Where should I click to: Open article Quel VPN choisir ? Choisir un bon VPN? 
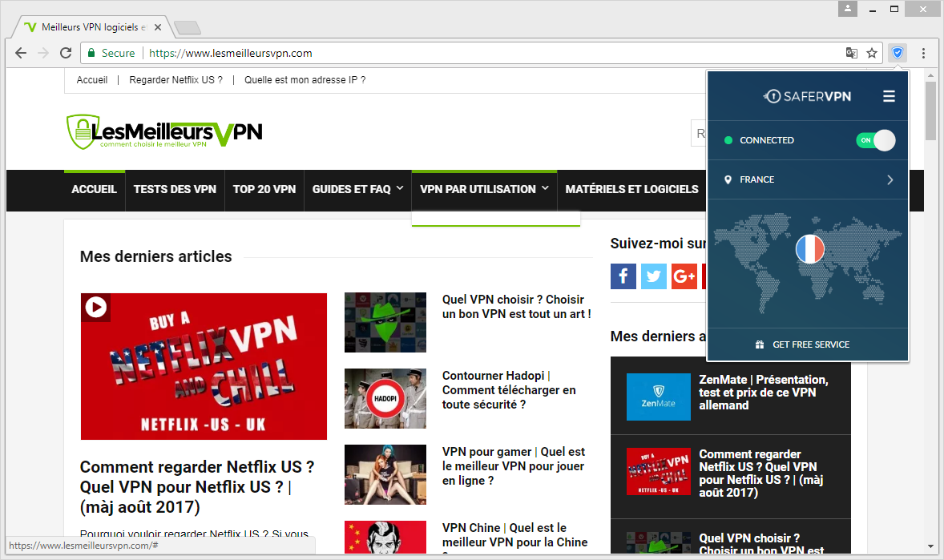click(x=517, y=307)
